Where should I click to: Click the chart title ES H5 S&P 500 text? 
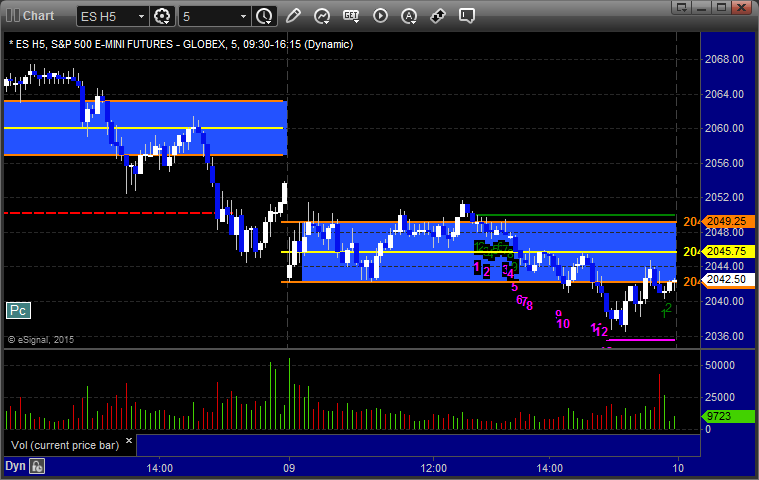click(x=181, y=45)
